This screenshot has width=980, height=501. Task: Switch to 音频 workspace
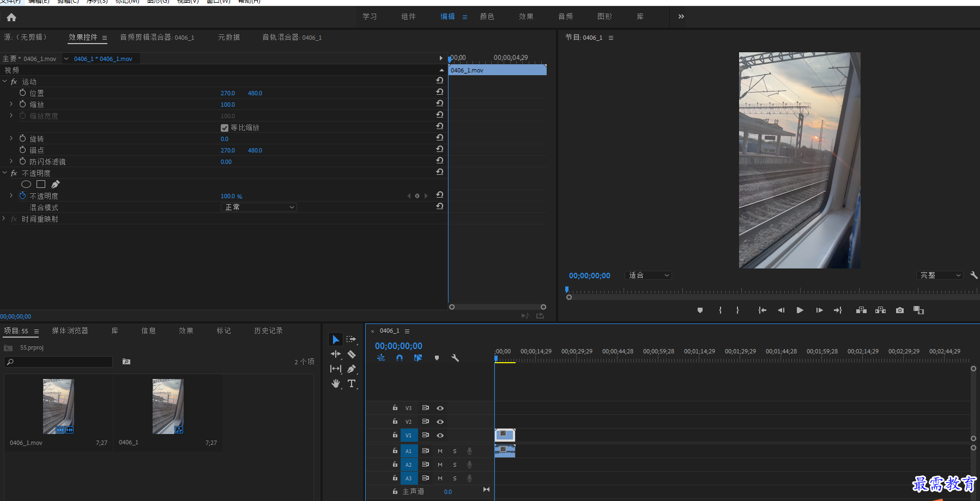(566, 16)
